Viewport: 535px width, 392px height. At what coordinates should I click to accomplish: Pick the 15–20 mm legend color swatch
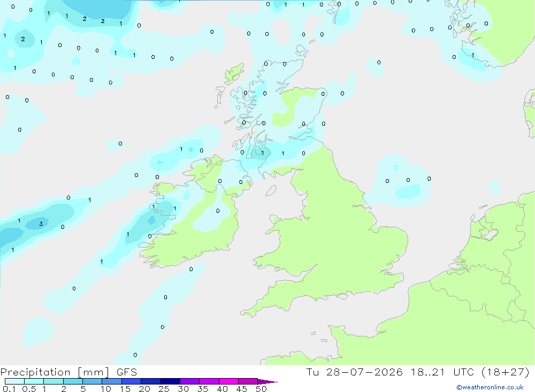132,381
